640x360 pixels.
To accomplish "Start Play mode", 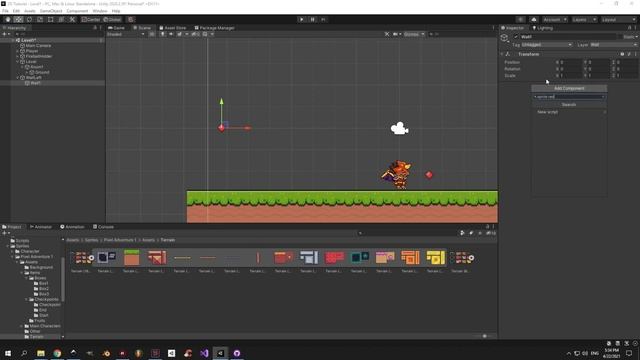I will tap(301, 20).
